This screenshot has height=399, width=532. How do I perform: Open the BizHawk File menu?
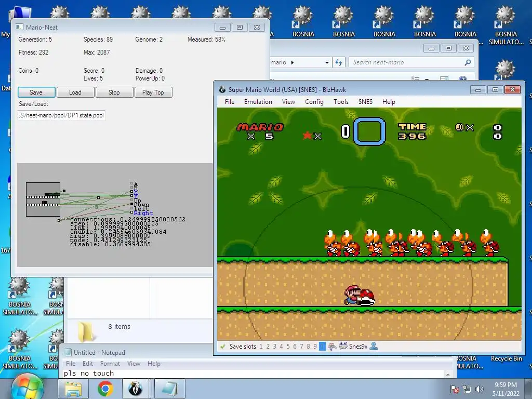click(230, 102)
